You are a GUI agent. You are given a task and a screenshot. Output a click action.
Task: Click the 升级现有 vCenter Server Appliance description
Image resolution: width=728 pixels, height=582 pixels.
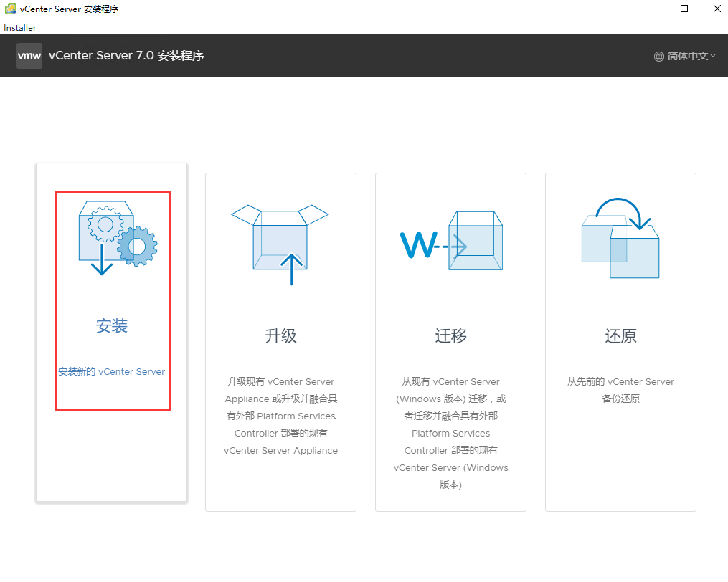[281, 416]
